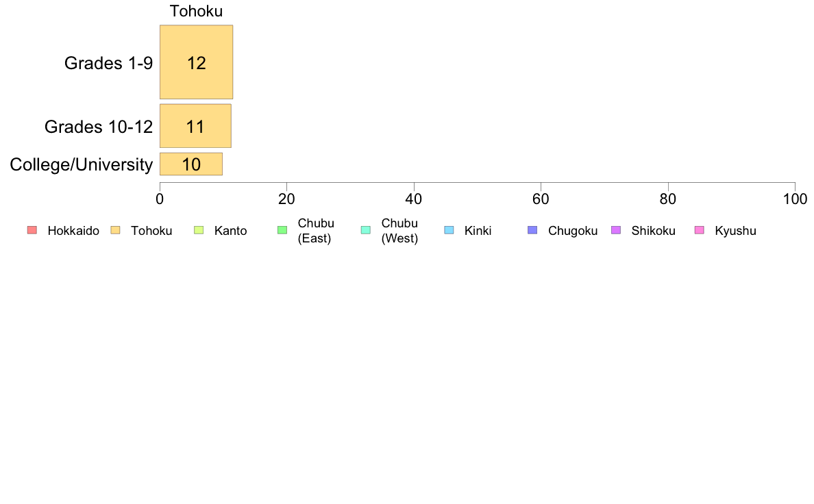
Task: Select the College/University bar showing 10
Action: [191, 164]
